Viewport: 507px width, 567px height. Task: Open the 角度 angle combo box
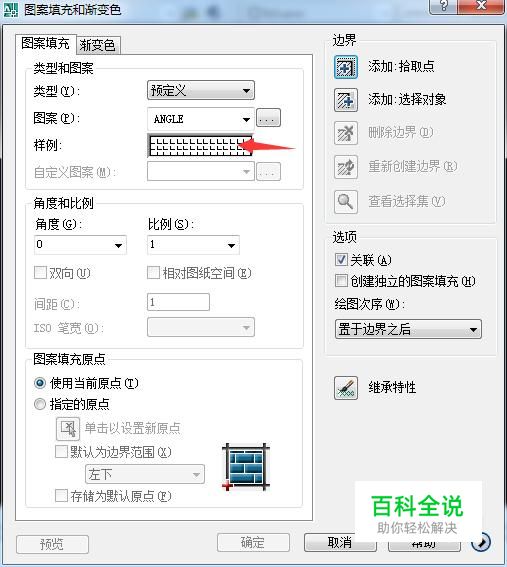pos(80,245)
